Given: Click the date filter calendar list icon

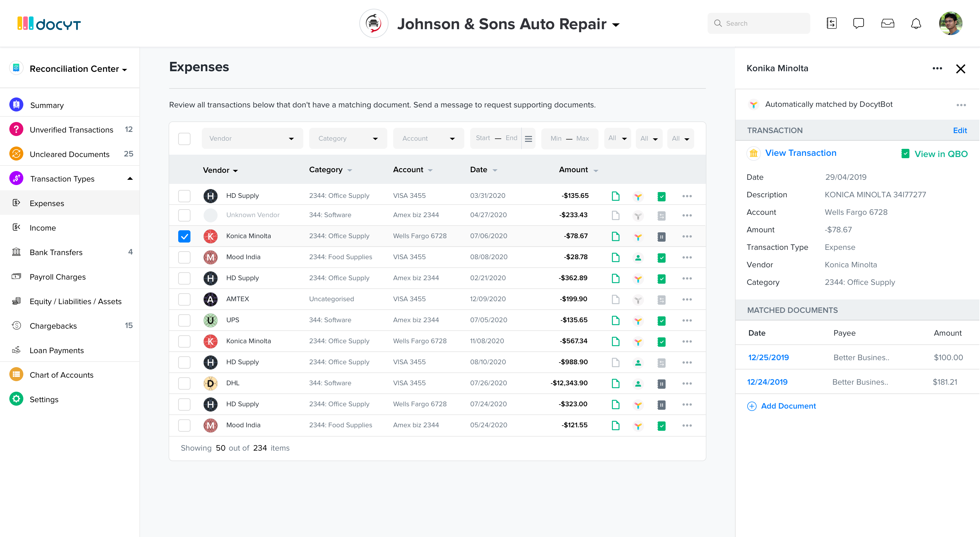Looking at the screenshot, I should pyautogui.click(x=528, y=139).
